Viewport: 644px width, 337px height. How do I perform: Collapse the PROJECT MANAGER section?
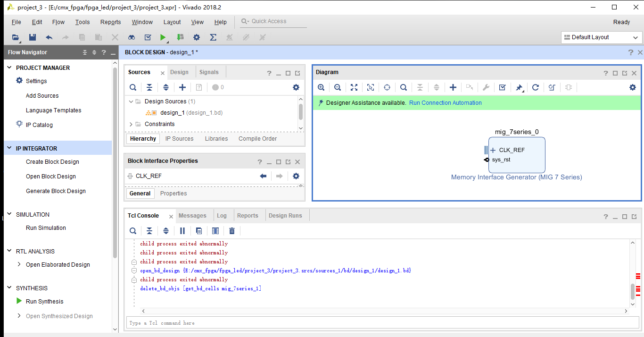tap(9, 67)
